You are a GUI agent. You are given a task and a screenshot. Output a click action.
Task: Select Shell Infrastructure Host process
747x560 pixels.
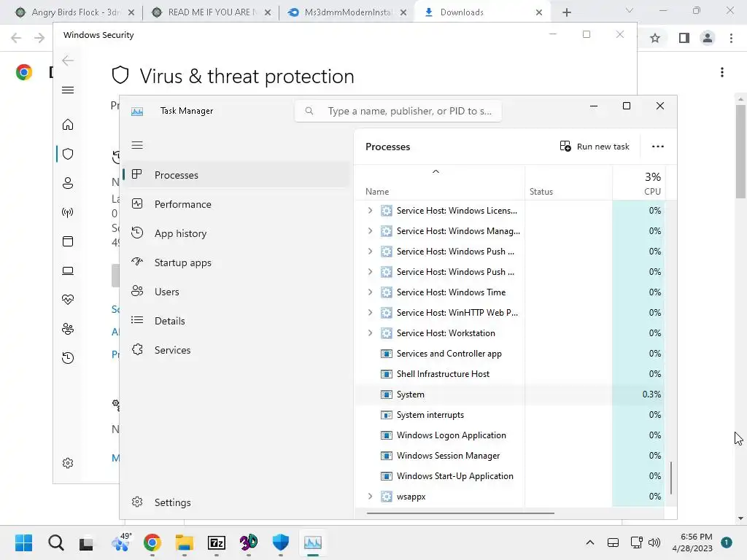(510, 374)
